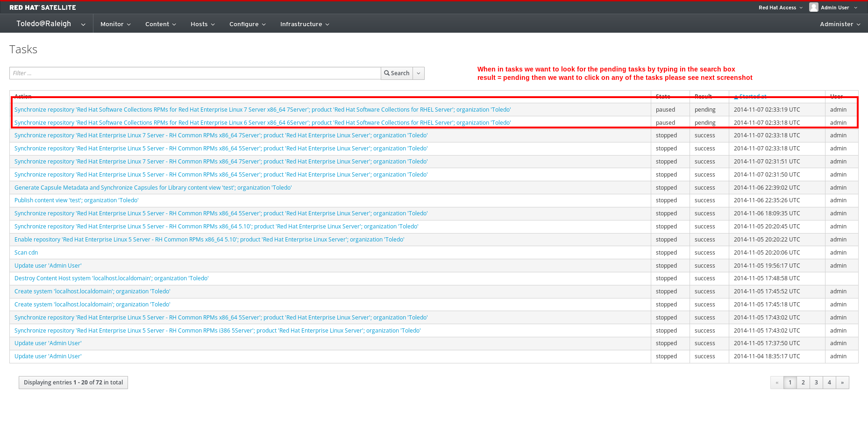Expand the Administer menu
Image resolution: width=868 pixels, height=426 pixels.
840,24
